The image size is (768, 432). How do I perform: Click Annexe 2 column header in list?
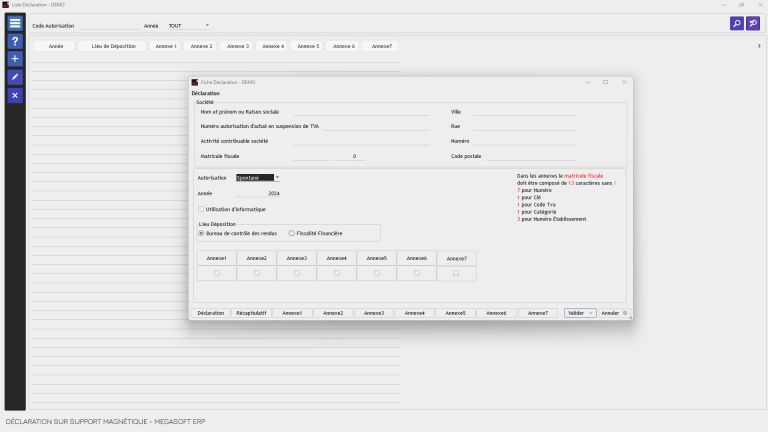coord(201,46)
